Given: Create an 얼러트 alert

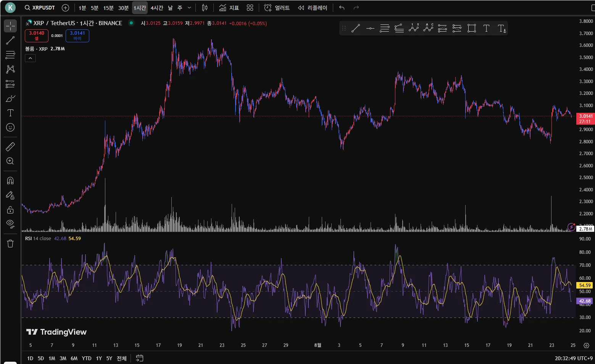Looking at the screenshot, I should (277, 8).
